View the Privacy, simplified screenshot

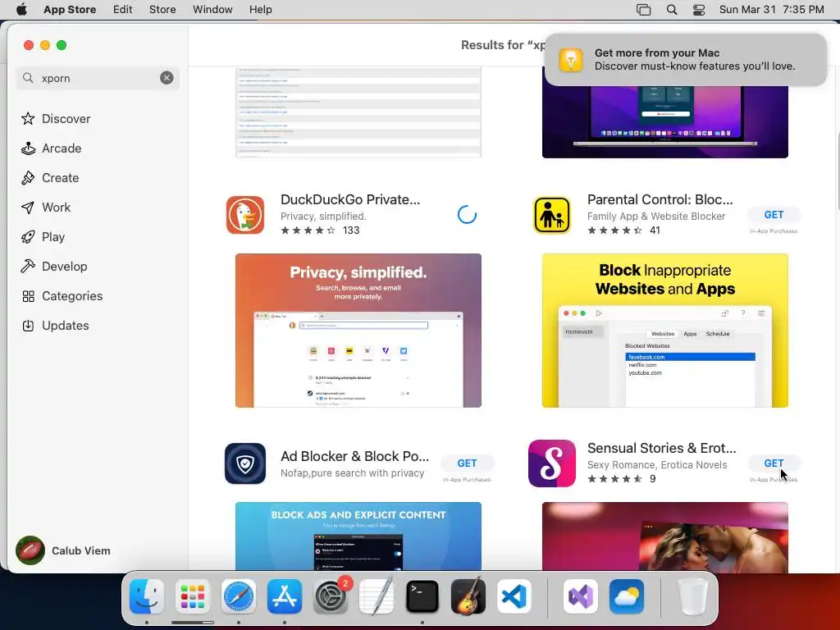(358, 331)
